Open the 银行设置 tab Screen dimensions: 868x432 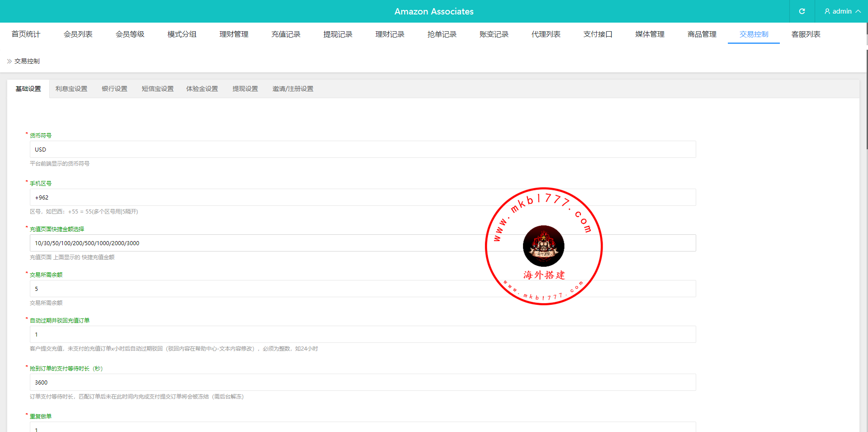click(x=114, y=89)
